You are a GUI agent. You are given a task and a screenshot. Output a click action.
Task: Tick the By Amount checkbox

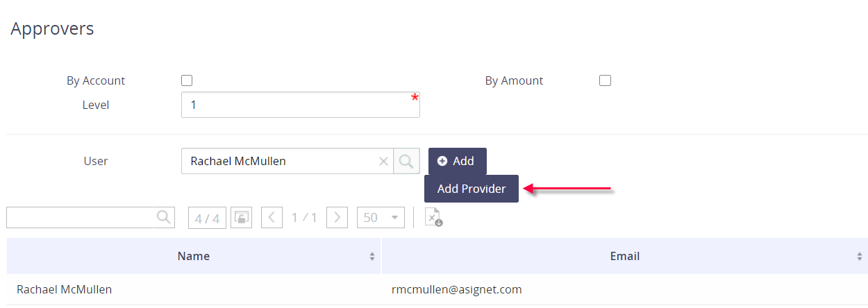pyautogui.click(x=605, y=80)
